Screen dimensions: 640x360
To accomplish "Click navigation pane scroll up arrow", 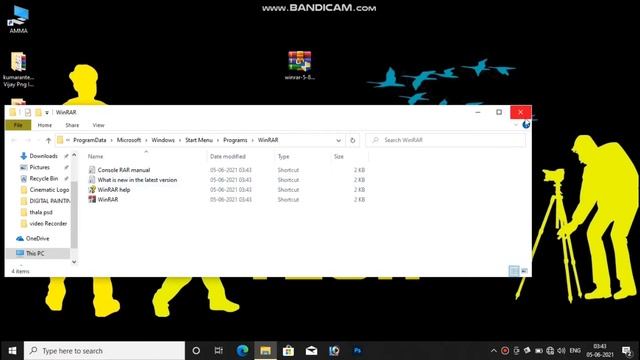I will point(74,155).
